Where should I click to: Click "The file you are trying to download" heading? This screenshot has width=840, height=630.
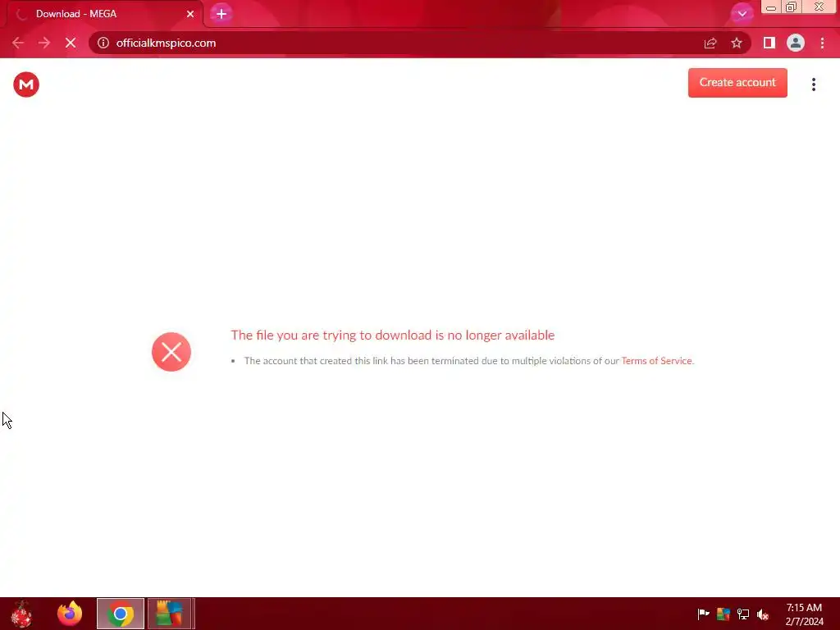(393, 336)
